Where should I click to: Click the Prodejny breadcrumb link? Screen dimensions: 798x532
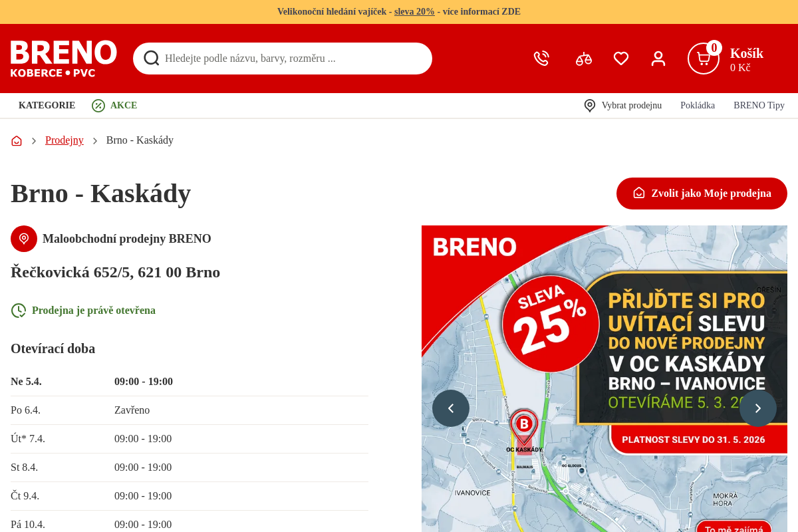[65, 140]
